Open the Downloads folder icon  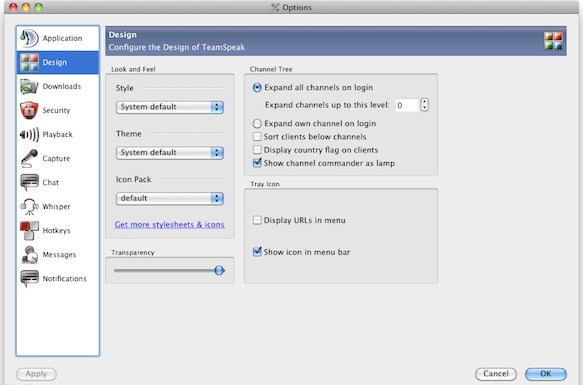click(x=29, y=86)
